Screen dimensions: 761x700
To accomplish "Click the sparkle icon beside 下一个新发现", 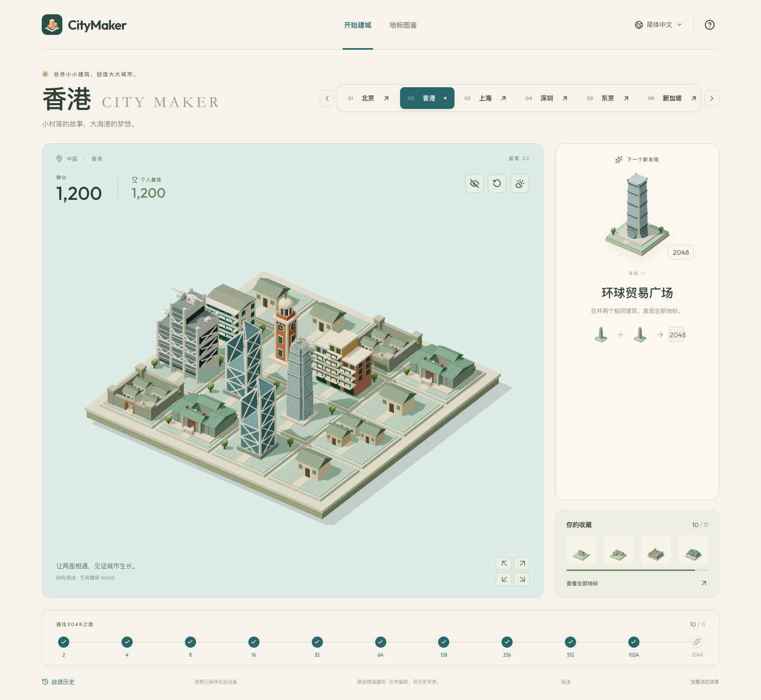I will tap(619, 160).
